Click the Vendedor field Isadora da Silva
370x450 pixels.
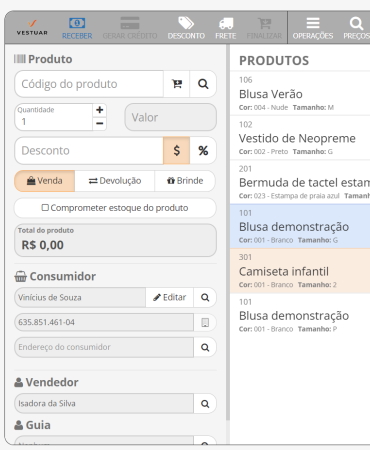pos(104,404)
